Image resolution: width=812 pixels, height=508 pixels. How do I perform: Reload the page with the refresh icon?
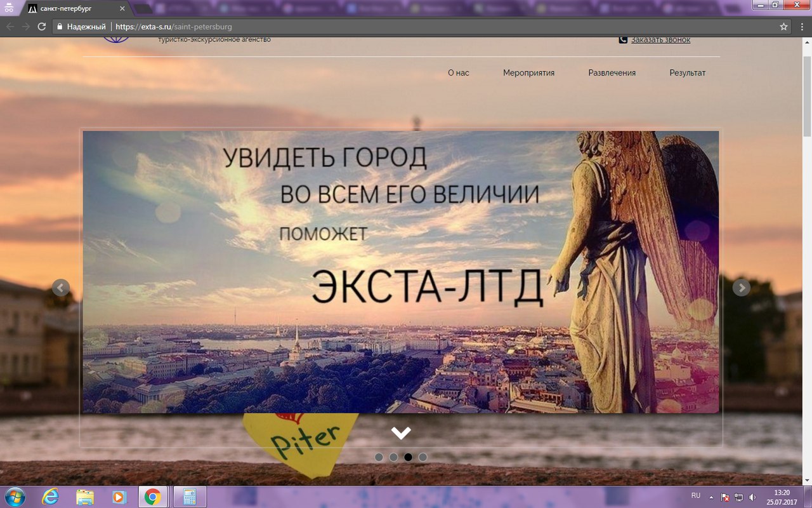point(42,27)
